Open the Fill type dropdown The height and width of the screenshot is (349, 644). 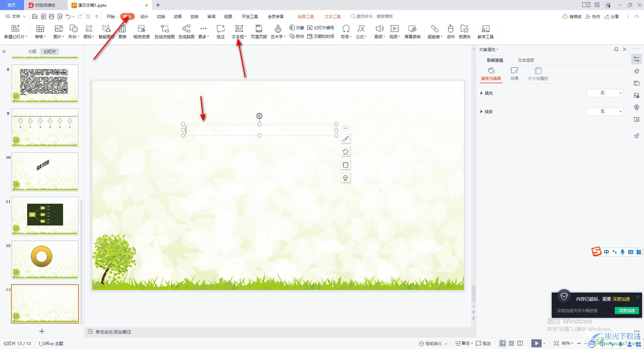(604, 93)
